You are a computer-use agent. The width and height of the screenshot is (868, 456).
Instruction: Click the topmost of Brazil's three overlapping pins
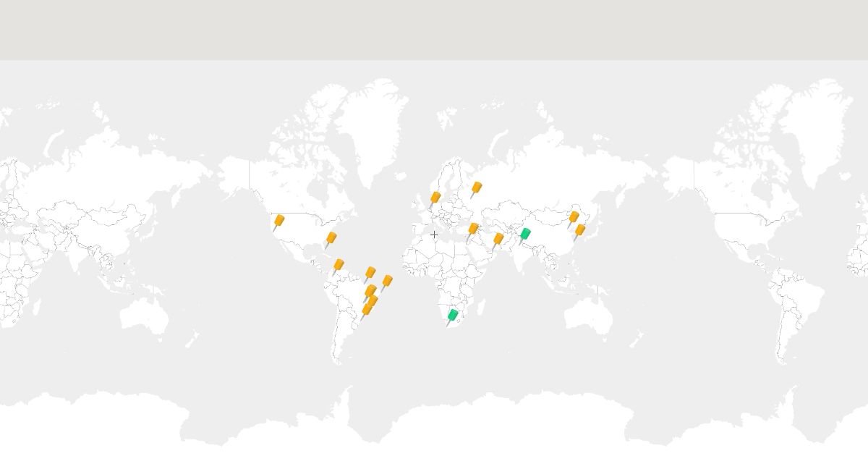371,291
